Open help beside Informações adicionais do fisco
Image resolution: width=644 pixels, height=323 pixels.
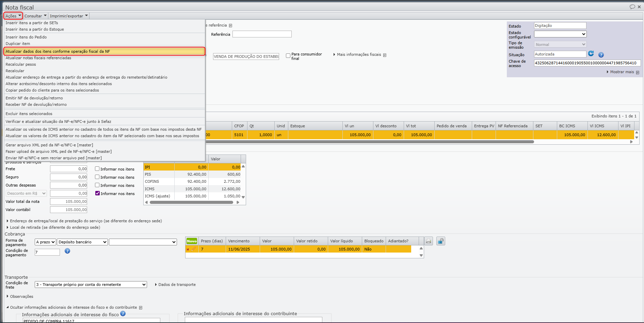tap(123, 313)
